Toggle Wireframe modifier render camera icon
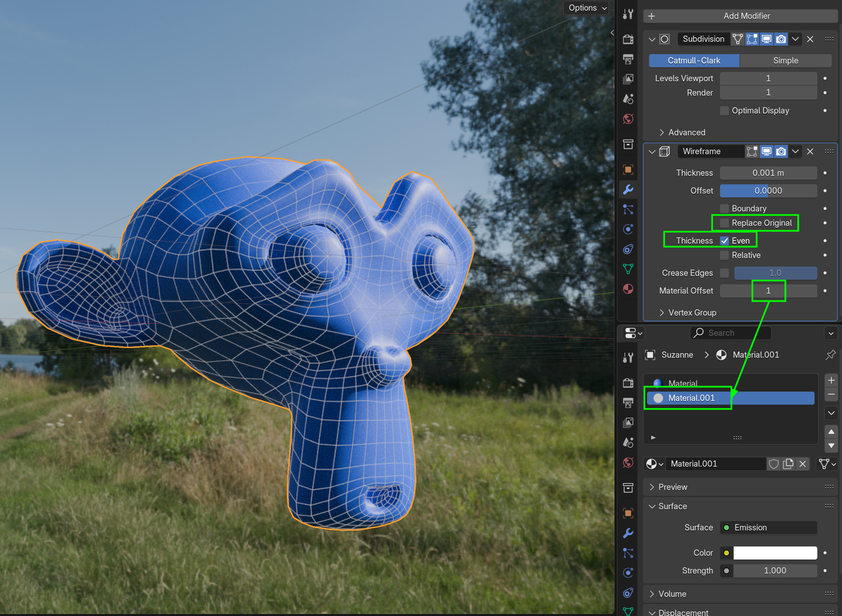 pos(781,151)
